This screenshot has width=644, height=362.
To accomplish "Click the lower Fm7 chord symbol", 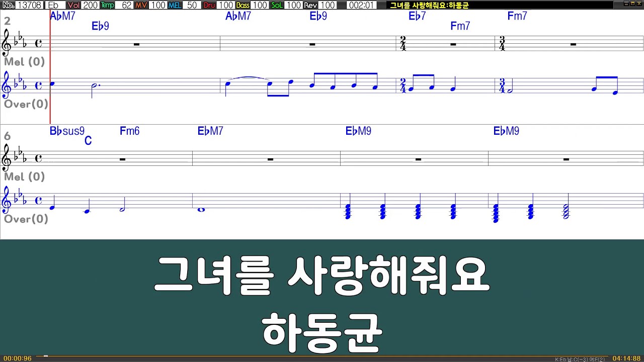I will [460, 26].
